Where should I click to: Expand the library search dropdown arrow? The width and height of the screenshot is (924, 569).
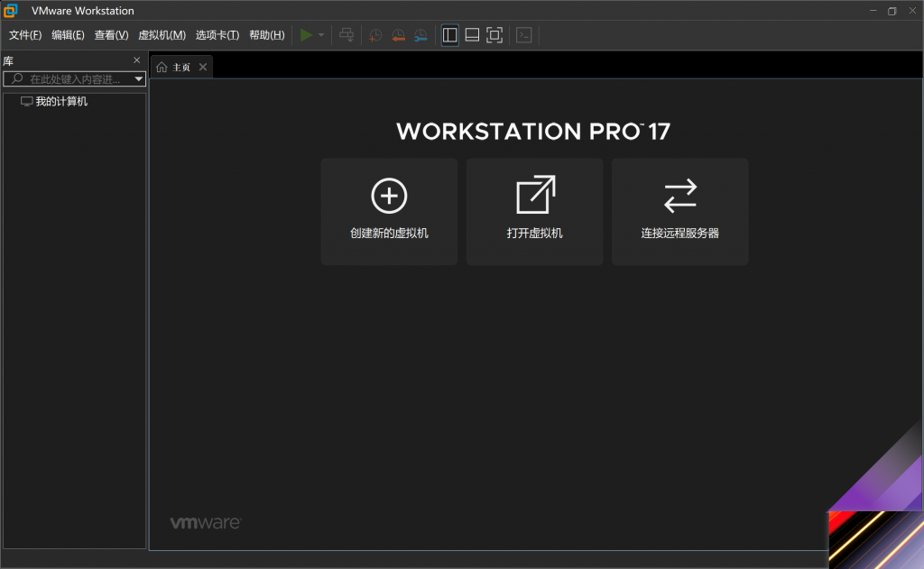138,79
